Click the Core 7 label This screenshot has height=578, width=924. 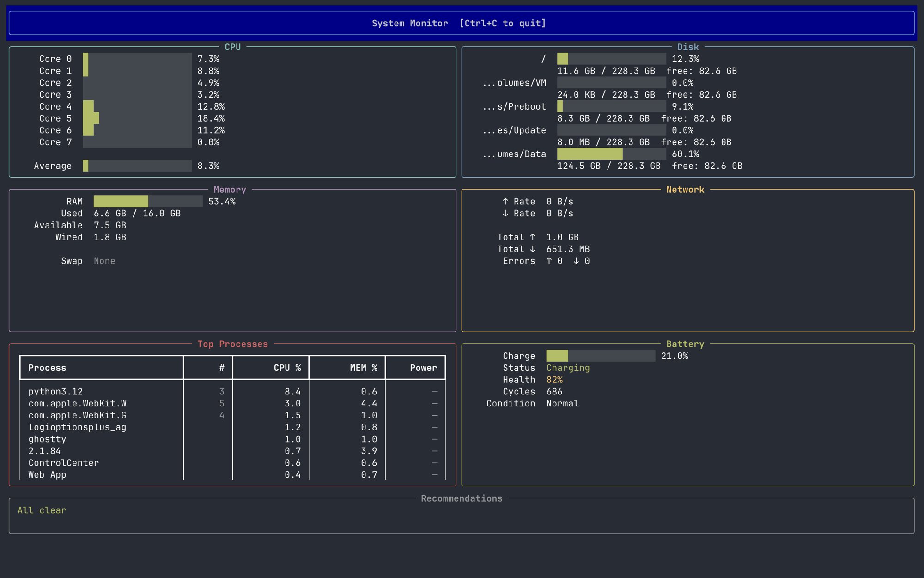tap(55, 142)
